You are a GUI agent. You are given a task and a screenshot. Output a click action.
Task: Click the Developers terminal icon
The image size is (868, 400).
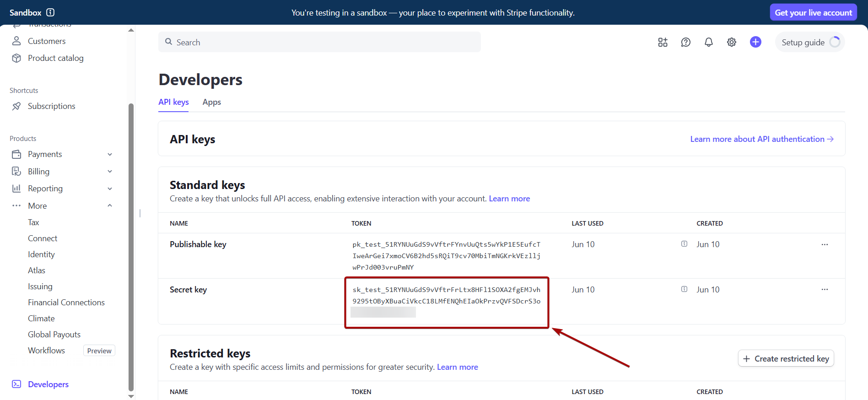click(x=16, y=384)
